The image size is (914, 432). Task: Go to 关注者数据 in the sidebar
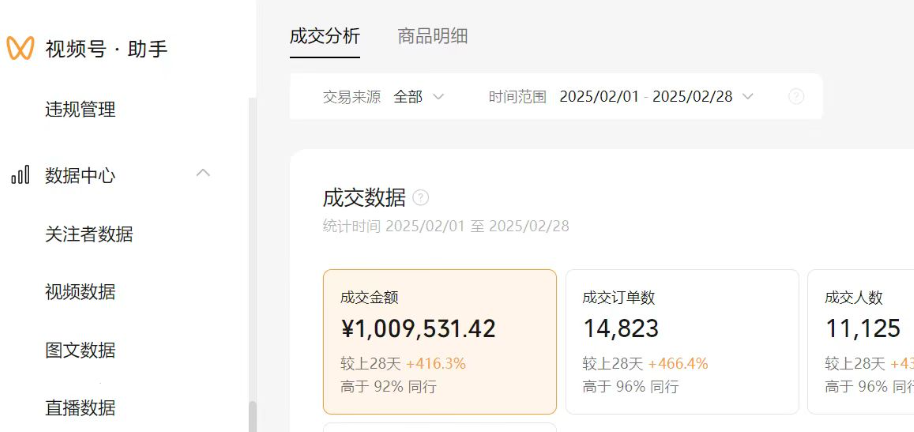[x=89, y=234]
